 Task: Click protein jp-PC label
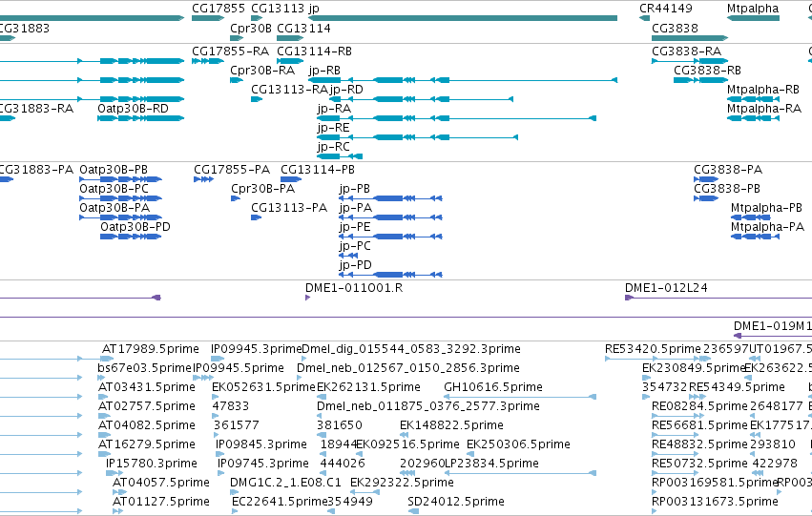(x=355, y=246)
